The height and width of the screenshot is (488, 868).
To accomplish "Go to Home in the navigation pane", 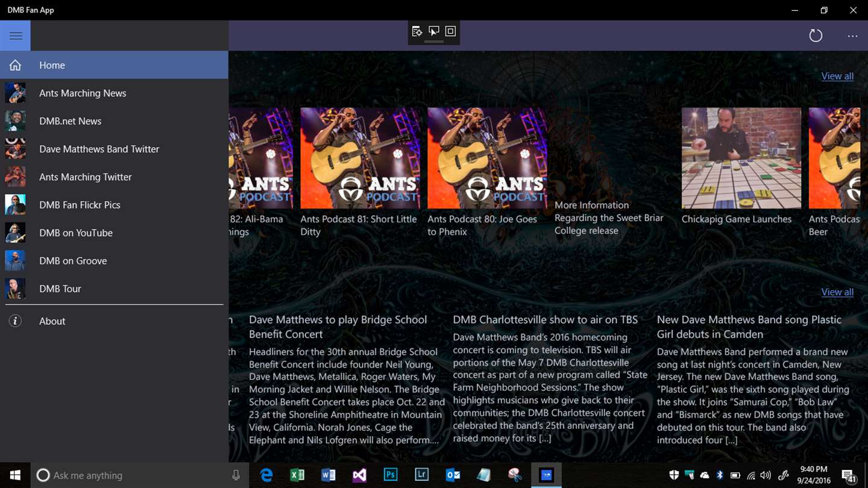I will pos(114,65).
